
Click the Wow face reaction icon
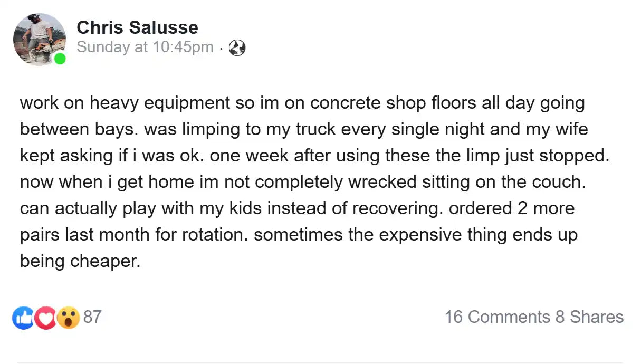point(69,318)
